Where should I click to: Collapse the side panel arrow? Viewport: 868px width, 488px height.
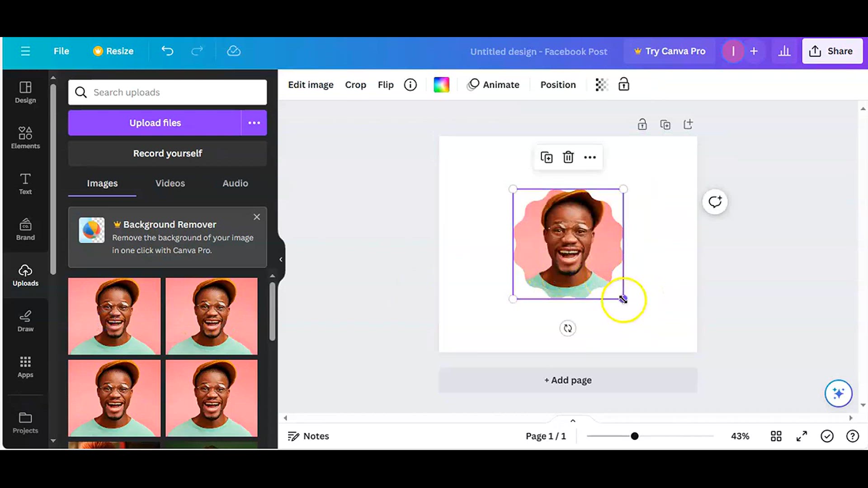coord(281,259)
